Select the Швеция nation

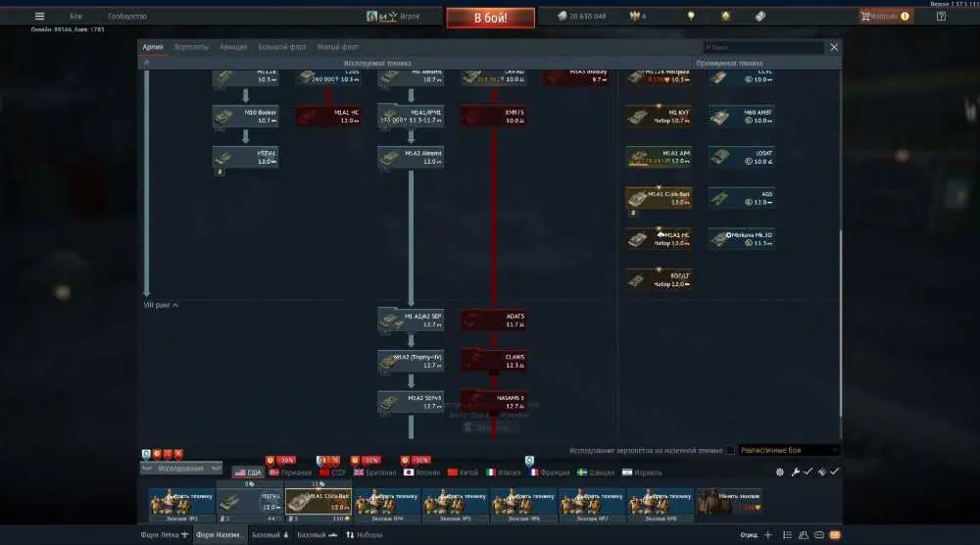click(x=596, y=472)
